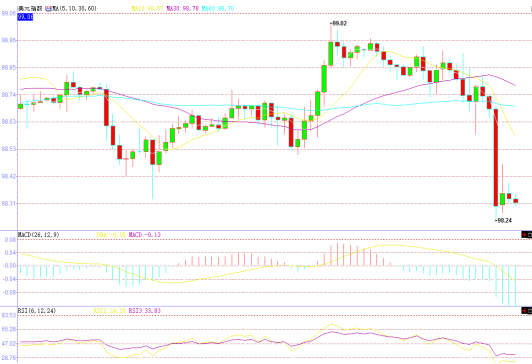Click the purple MA30:98.78 readout
This screenshot has width=532, height=364.
183,8
